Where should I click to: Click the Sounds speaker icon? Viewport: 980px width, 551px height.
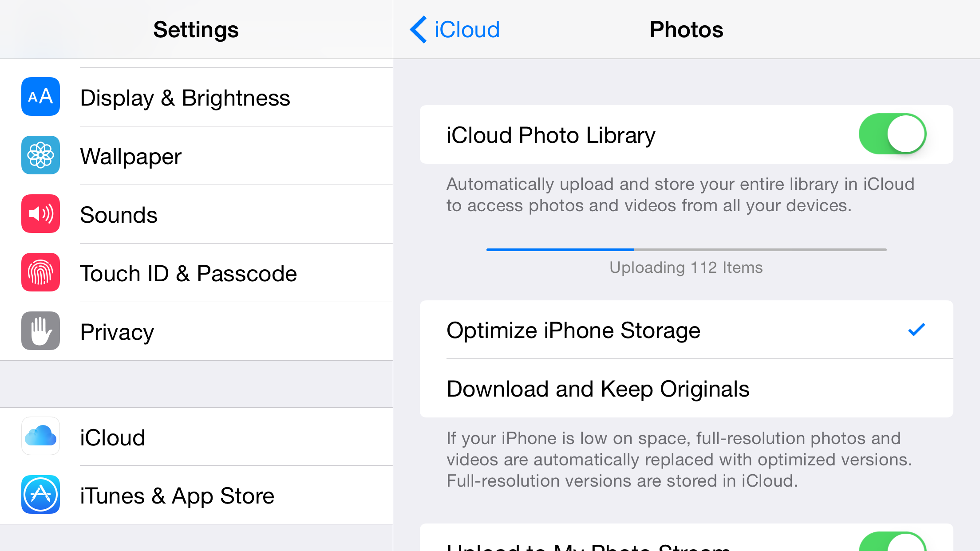pos(40,214)
